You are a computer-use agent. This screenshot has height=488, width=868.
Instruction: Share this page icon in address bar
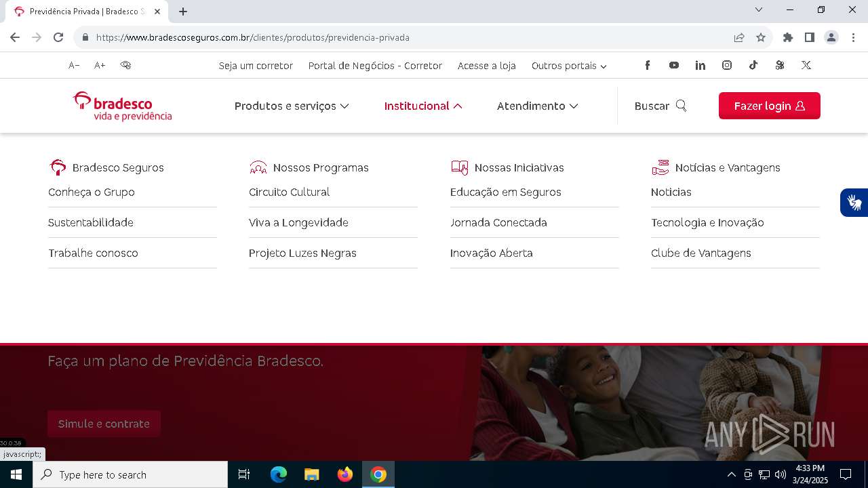739,37
